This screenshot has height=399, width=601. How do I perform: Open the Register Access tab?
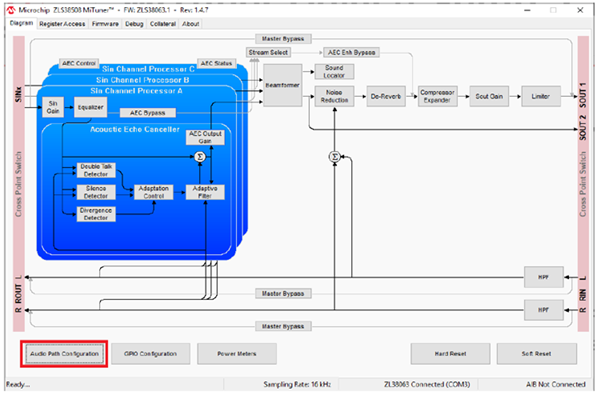coord(62,24)
